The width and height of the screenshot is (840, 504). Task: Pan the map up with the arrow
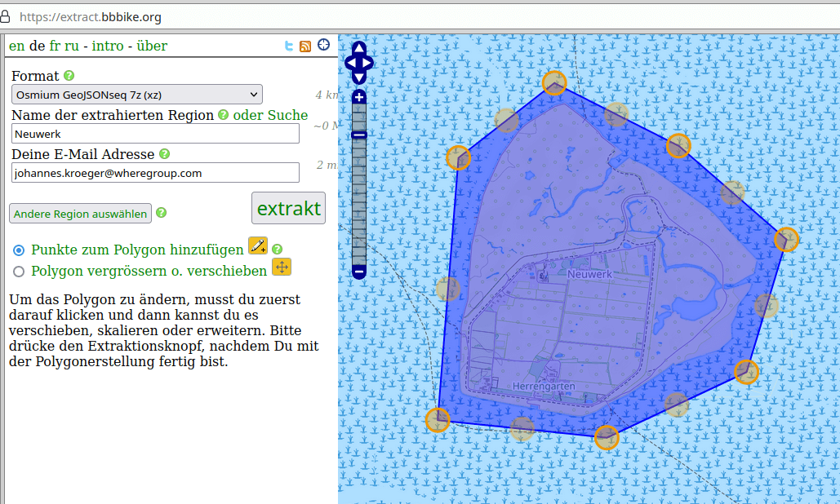358,49
